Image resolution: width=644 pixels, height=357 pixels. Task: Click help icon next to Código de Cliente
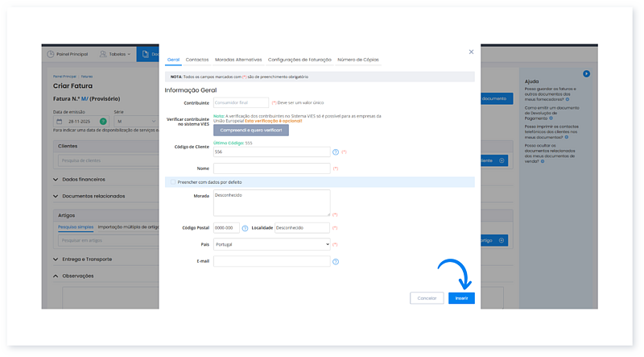[336, 152]
